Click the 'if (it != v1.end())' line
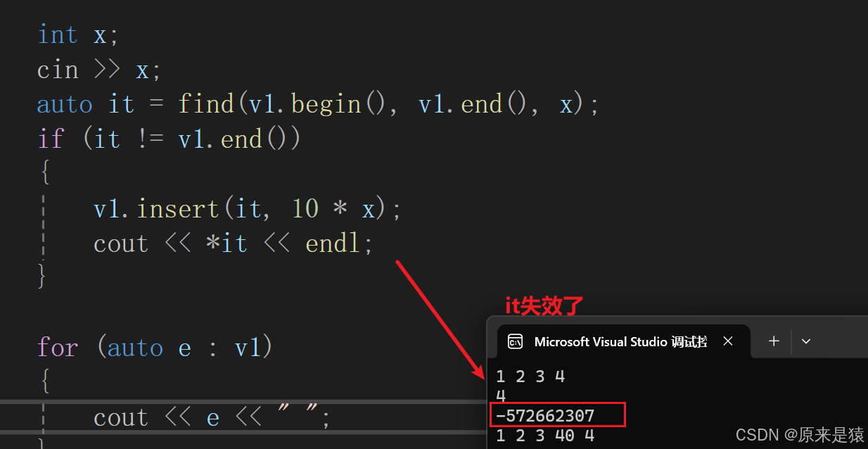The height and width of the screenshot is (449, 868). tap(169, 139)
